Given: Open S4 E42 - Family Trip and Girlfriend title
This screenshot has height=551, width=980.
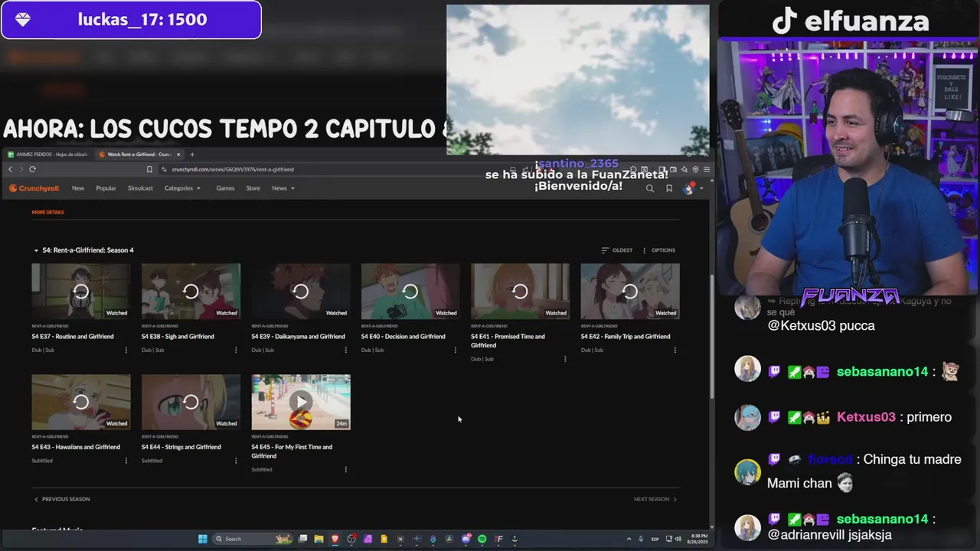Looking at the screenshot, I should [626, 337].
